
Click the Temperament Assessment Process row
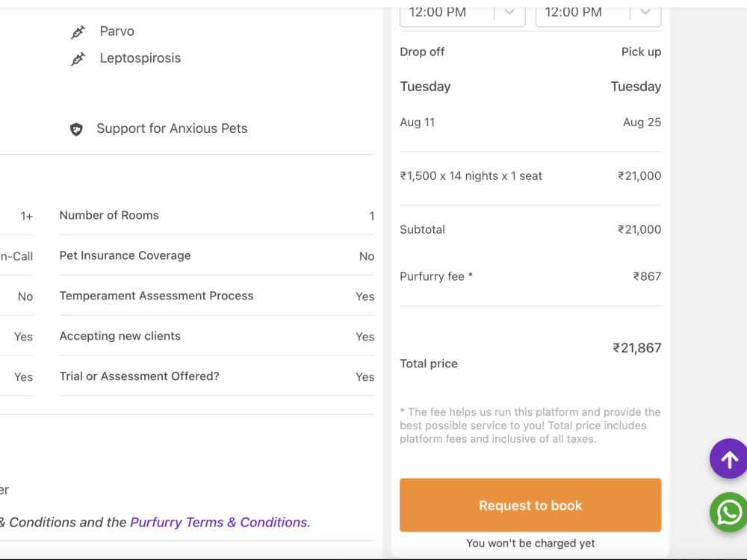click(217, 296)
